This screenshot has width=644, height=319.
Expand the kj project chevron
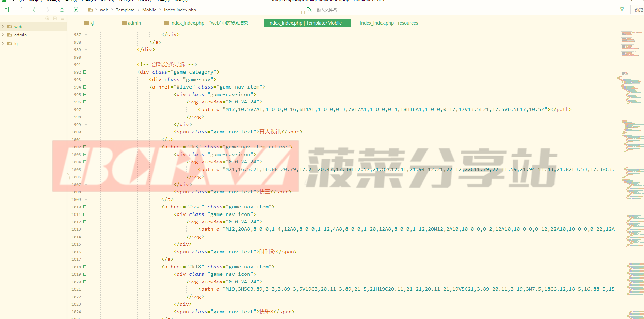pyautogui.click(x=3, y=43)
